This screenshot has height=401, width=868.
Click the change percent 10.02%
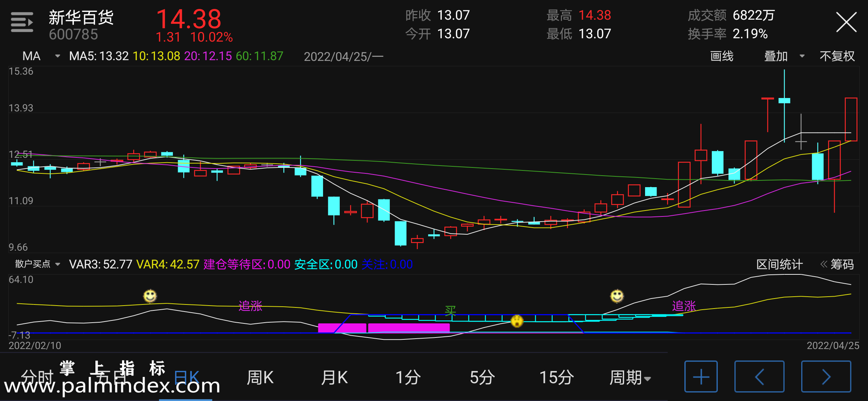211,37
